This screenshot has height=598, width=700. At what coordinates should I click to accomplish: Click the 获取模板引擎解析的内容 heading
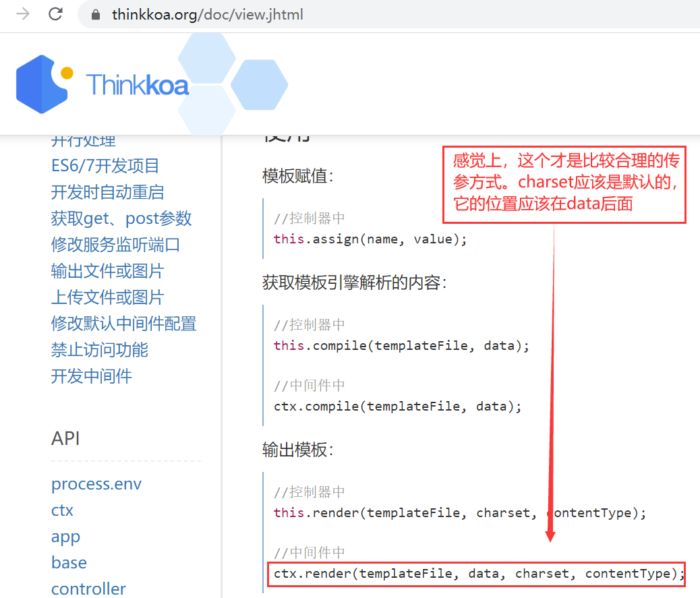pos(355,282)
